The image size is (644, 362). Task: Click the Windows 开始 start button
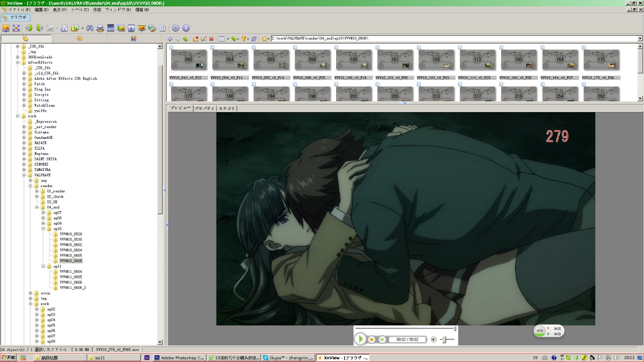click(x=8, y=358)
